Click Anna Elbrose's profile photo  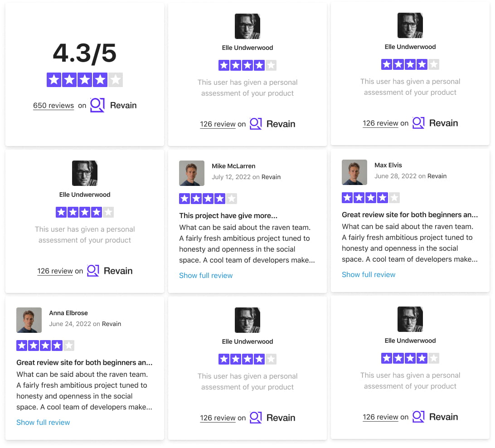(x=29, y=320)
